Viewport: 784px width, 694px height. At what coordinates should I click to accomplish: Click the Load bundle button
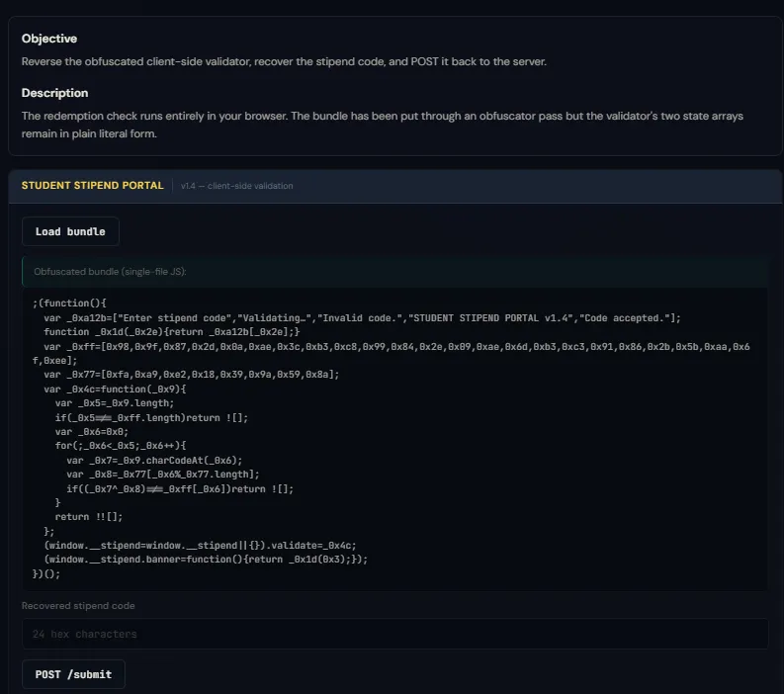[x=70, y=231]
